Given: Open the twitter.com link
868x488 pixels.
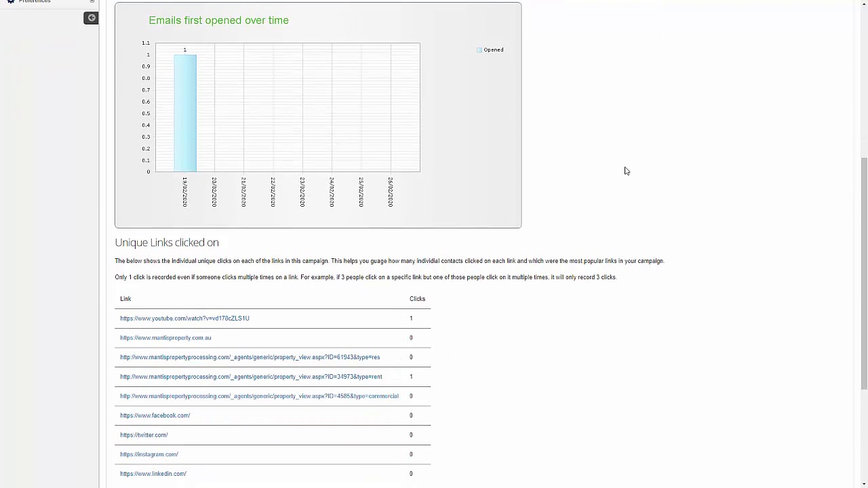Looking at the screenshot, I should (x=144, y=435).
